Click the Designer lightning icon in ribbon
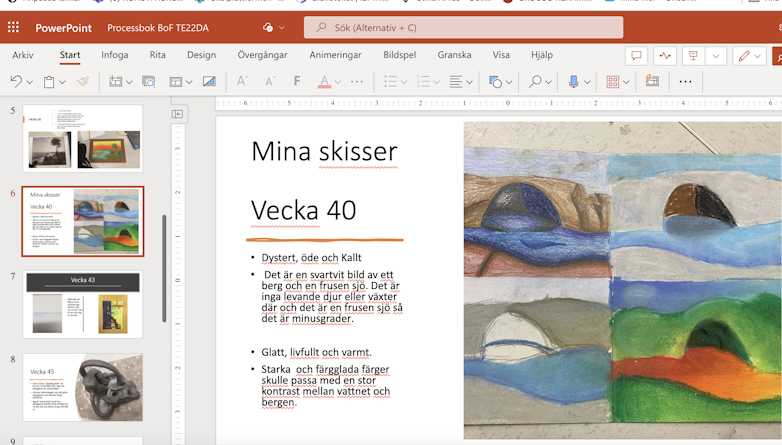Screen dimensions: 782x445 [x=652, y=81]
